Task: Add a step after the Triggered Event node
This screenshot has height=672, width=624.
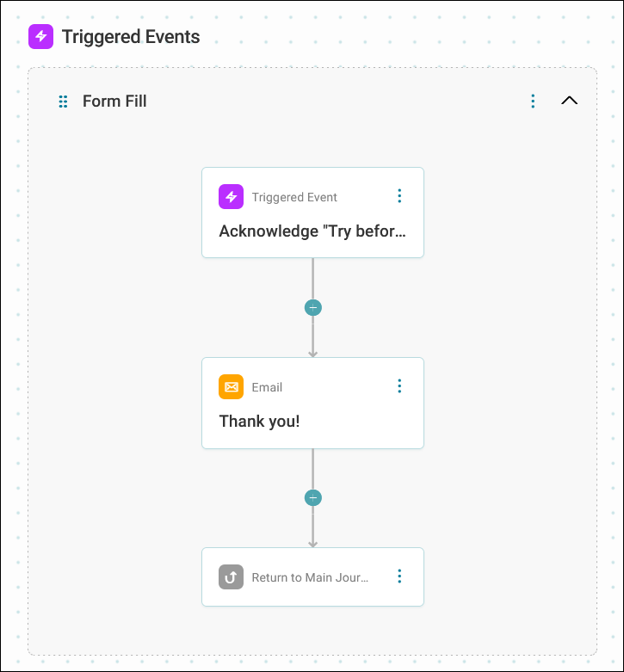Action: (312, 308)
